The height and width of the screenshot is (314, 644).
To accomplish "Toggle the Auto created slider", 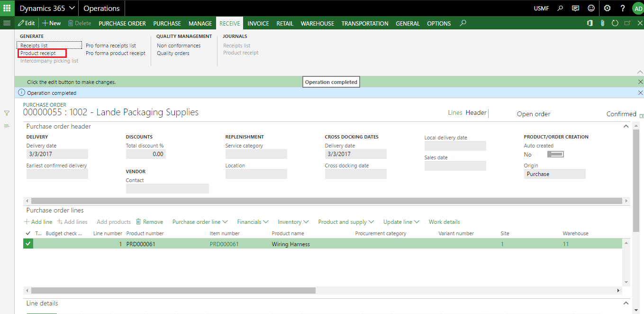I will [555, 154].
